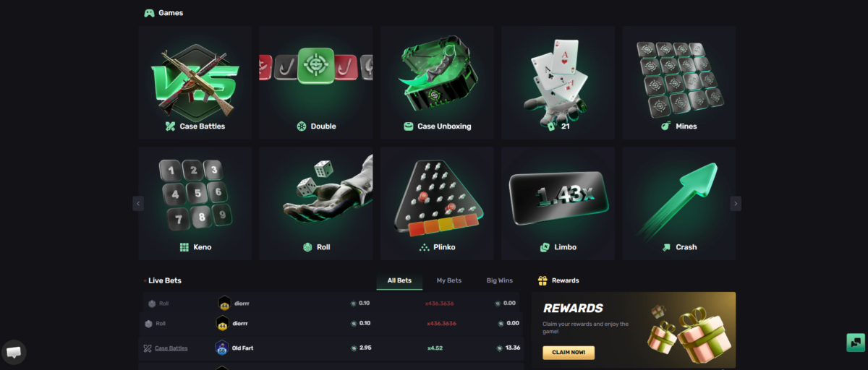Play the Plinko game
Screen dimensions: 868x370
point(437,204)
